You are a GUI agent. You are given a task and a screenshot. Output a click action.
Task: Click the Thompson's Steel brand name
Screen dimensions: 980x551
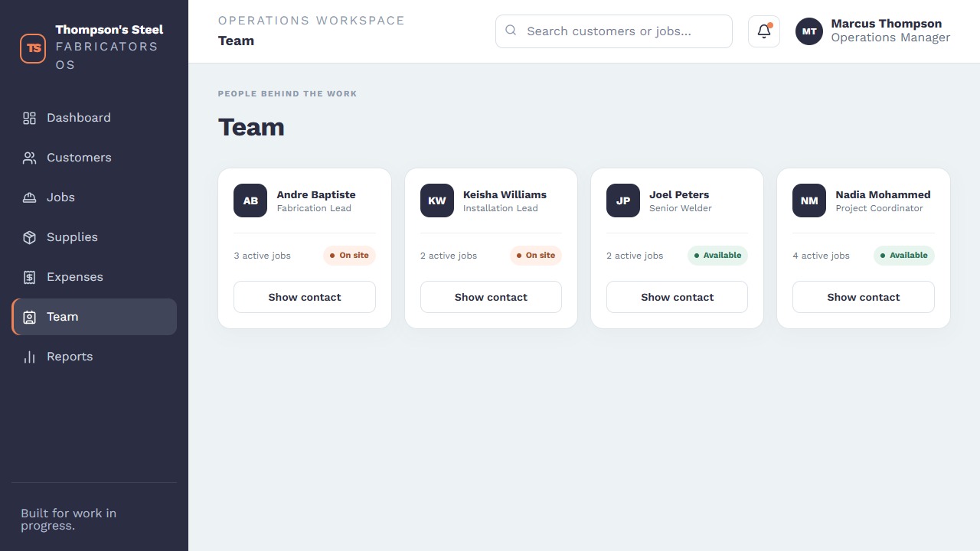109,29
